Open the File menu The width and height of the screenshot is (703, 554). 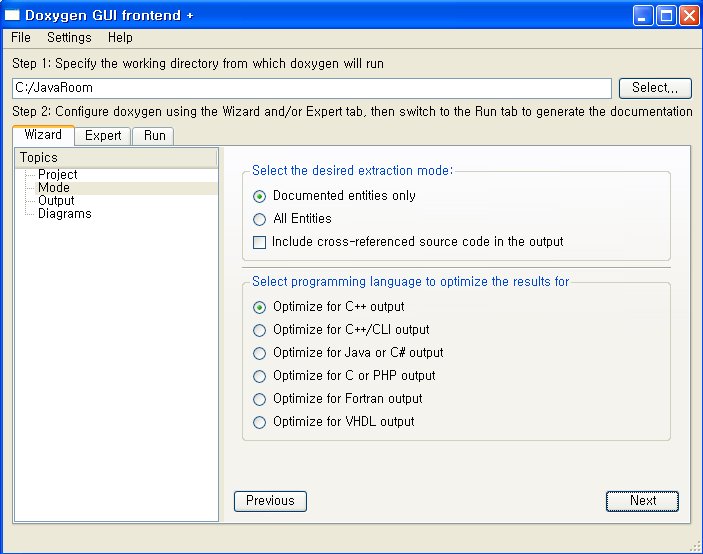(21, 38)
